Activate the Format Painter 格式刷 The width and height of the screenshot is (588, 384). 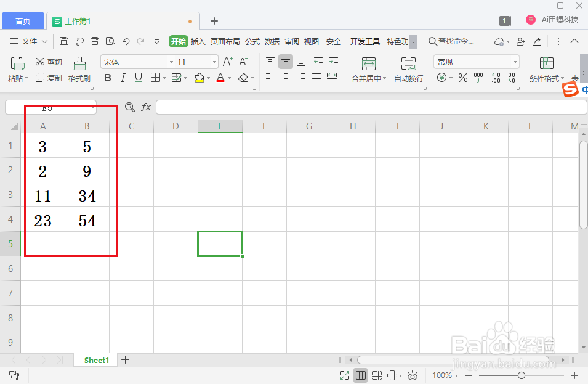point(79,70)
